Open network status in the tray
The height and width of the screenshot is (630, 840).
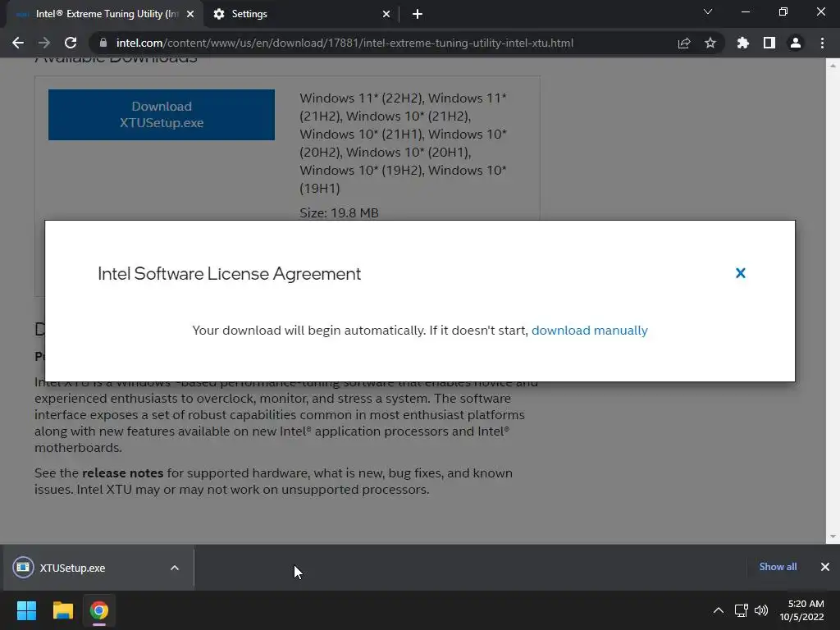click(x=741, y=610)
